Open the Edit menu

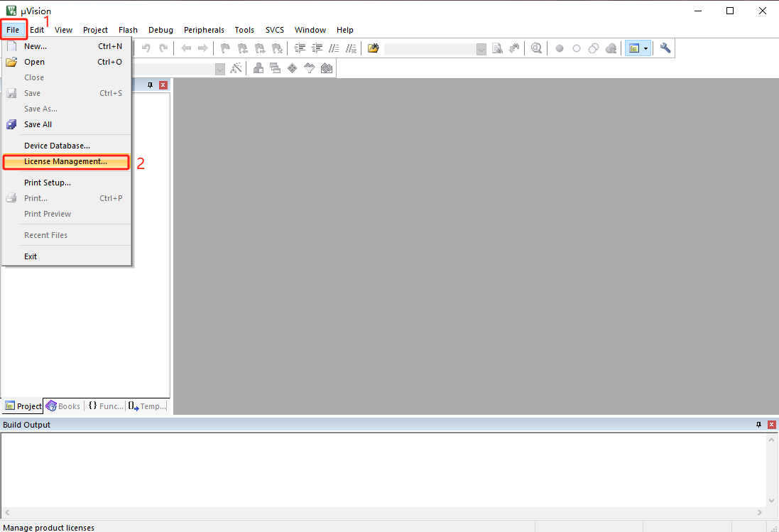click(37, 30)
